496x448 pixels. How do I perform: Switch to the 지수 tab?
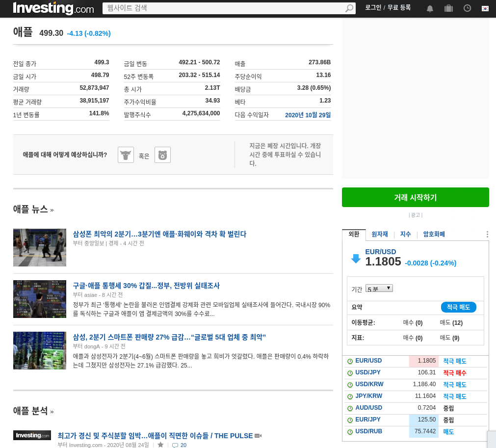(x=406, y=234)
